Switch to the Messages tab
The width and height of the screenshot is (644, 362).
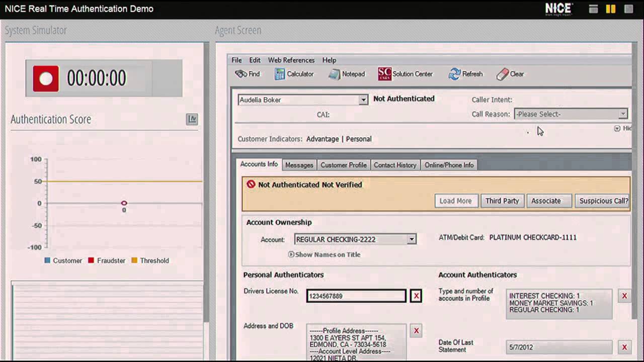click(x=299, y=165)
